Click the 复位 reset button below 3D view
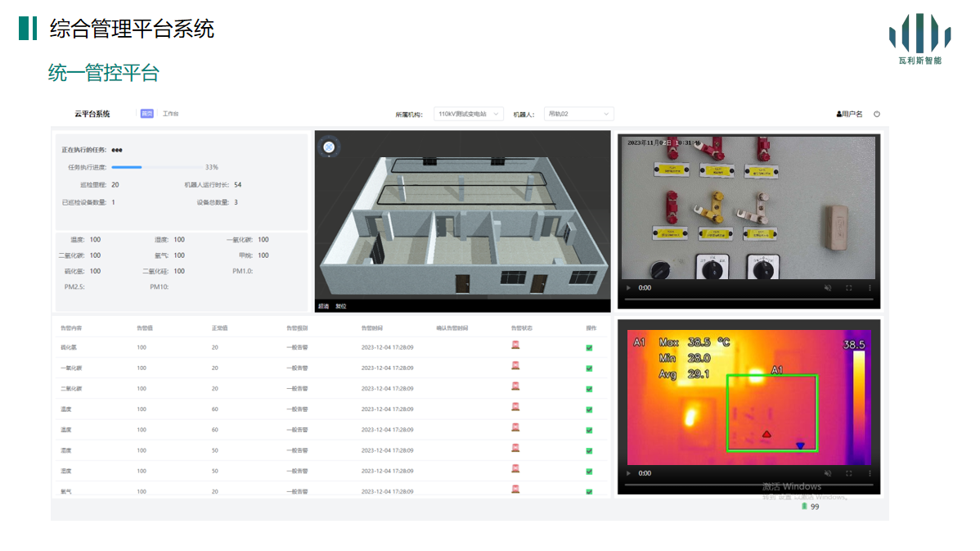The height and width of the screenshot is (551, 980). (341, 306)
